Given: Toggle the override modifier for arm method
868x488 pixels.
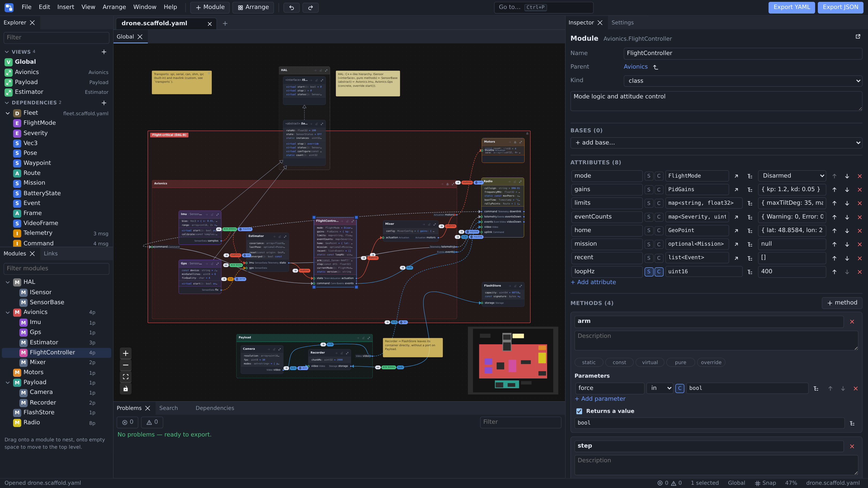Looking at the screenshot, I should click(711, 362).
